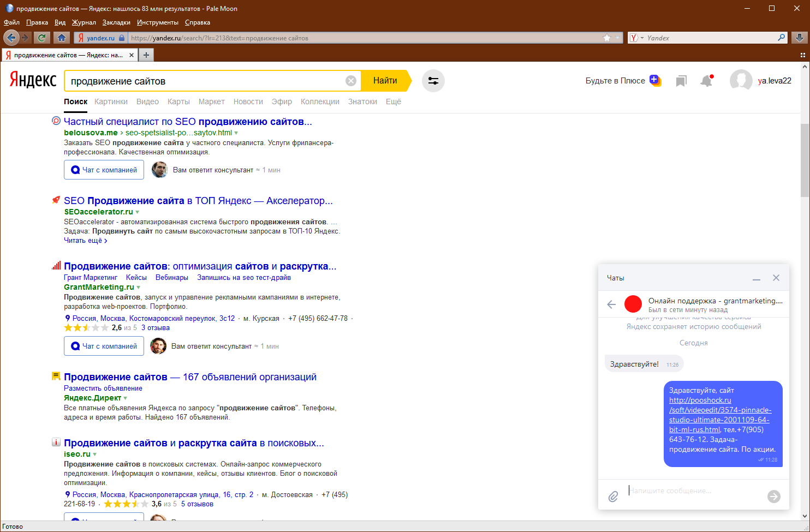Open the Файл menu
The image size is (810, 532).
[x=11, y=22]
